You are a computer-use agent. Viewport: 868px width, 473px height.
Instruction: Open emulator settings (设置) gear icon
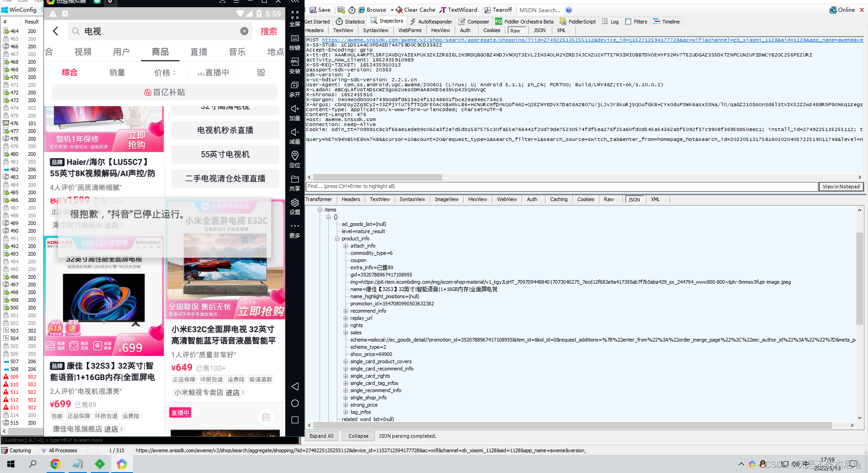(x=295, y=203)
